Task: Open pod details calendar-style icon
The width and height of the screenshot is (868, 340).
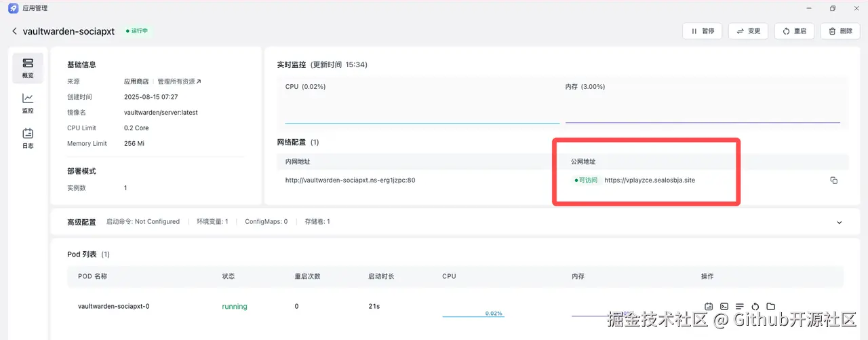Action: point(709,307)
